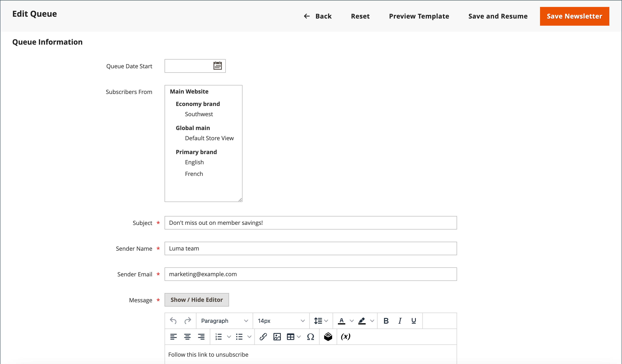
Task: Toggle bold formatting
Action: click(x=386, y=321)
